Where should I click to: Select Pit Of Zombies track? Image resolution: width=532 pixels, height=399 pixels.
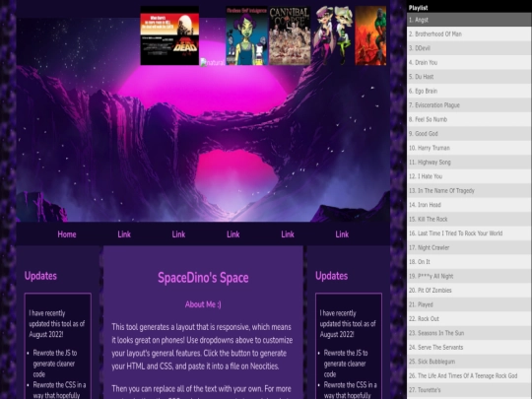pos(469,291)
